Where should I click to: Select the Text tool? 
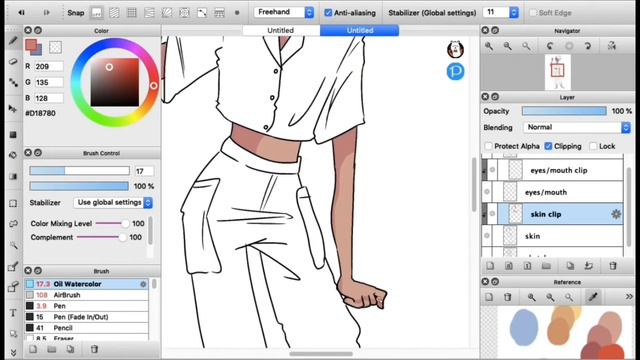pos(13,313)
